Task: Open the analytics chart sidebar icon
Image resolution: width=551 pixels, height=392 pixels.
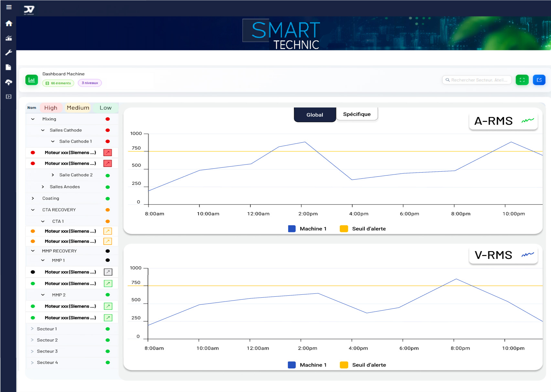Action: [9, 38]
